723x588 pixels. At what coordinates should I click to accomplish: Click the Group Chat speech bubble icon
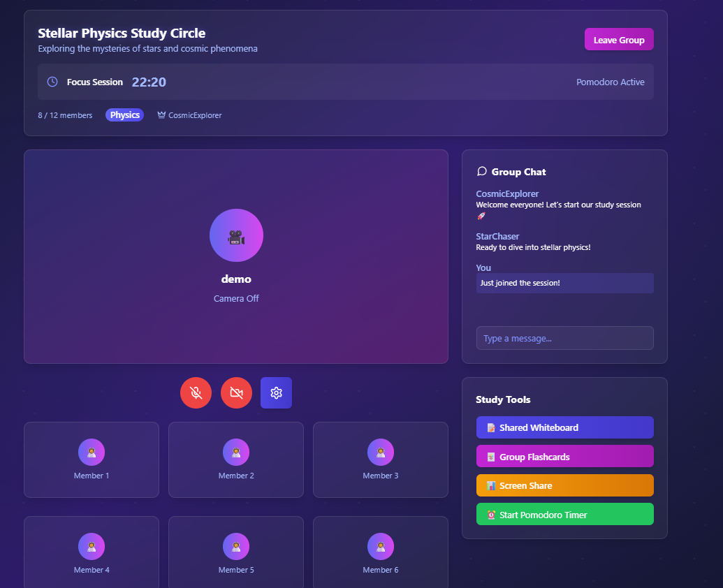pos(482,171)
